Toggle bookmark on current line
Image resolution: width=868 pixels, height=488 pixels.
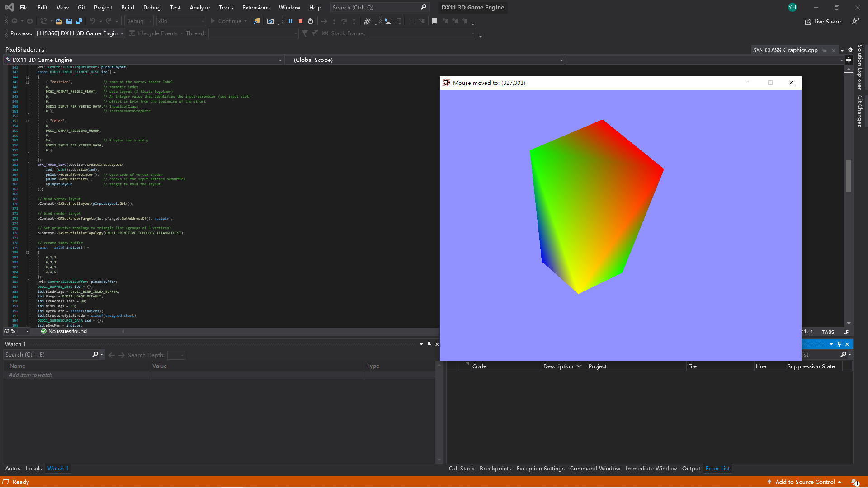[x=434, y=21]
